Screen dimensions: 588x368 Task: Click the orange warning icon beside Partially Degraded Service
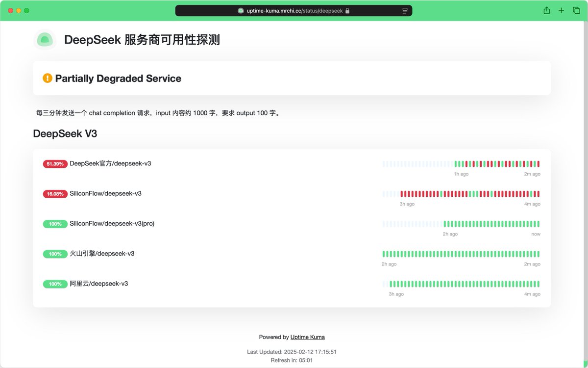coord(47,78)
